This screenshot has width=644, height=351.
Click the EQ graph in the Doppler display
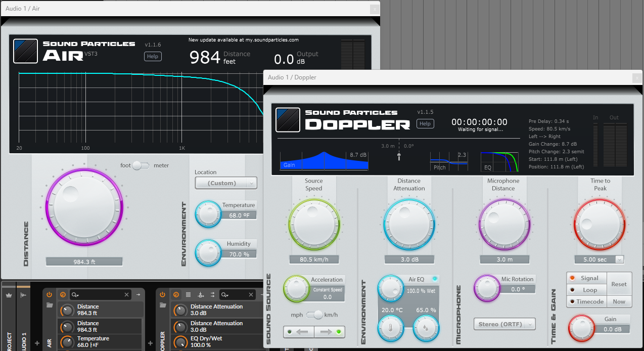(x=500, y=161)
